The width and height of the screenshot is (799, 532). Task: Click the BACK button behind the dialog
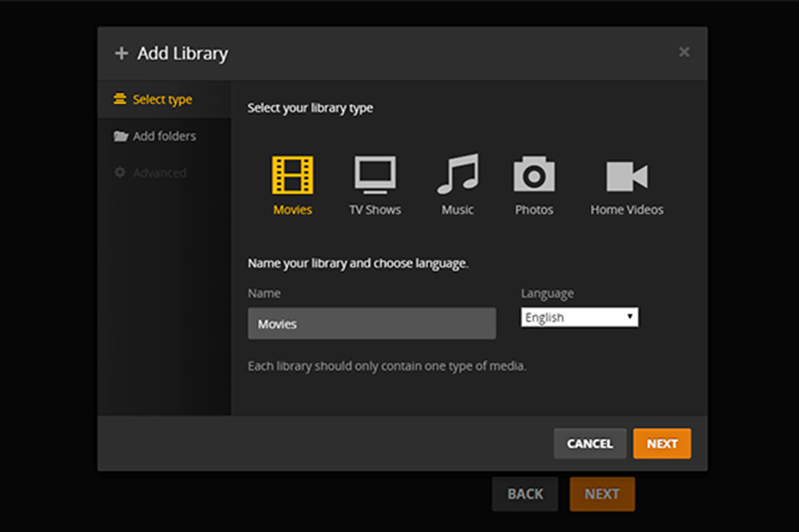[x=525, y=494]
